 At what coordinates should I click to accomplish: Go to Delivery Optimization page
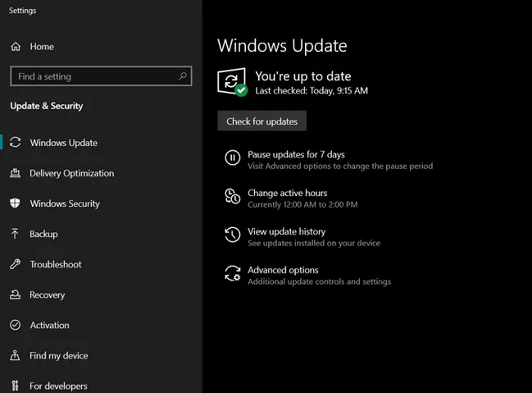tap(72, 173)
